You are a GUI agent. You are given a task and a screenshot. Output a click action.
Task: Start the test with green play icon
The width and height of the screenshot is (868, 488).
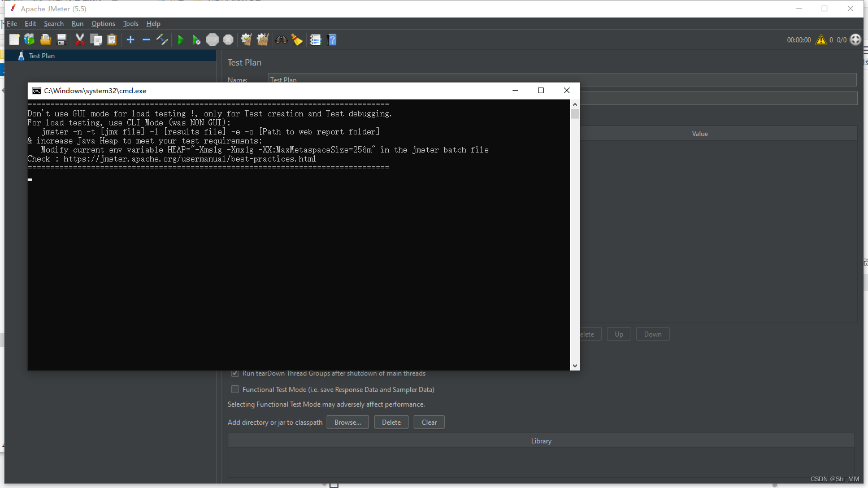click(x=181, y=40)
